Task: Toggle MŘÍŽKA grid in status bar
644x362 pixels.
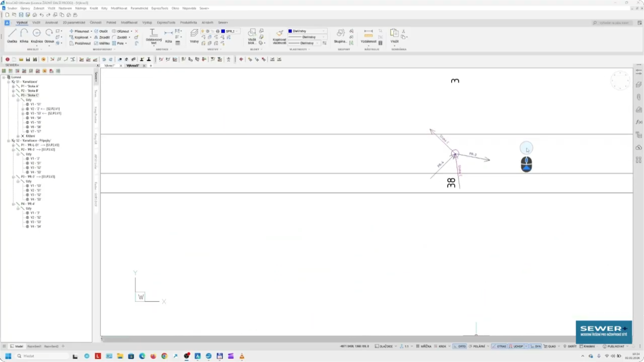Action: pos(424,346)
